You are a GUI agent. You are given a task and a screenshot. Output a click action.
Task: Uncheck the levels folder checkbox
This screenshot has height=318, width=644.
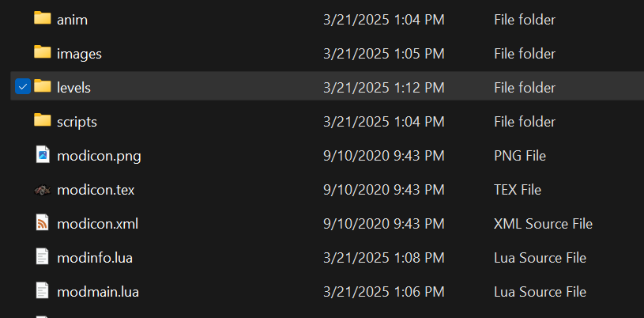pos(22,87)
